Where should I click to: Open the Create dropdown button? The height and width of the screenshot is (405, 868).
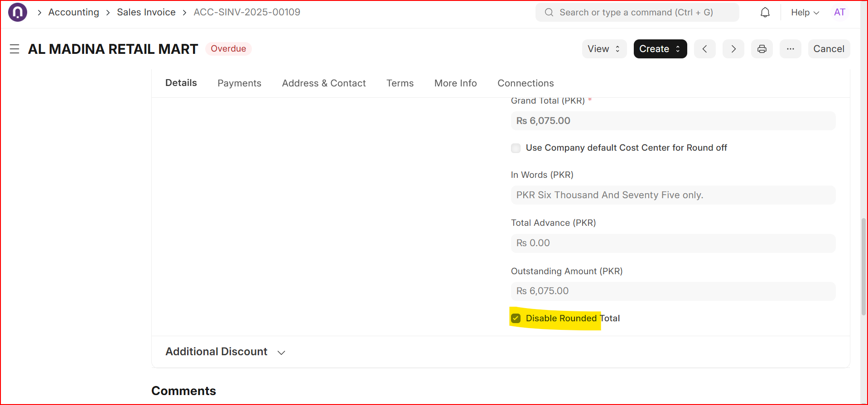click(660, 49)
